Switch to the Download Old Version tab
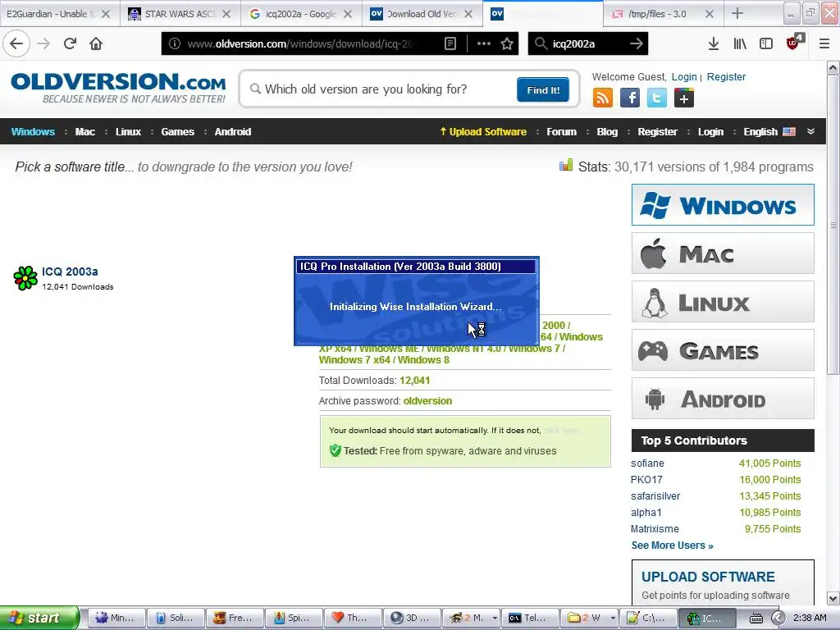 [x=422, y=14]
